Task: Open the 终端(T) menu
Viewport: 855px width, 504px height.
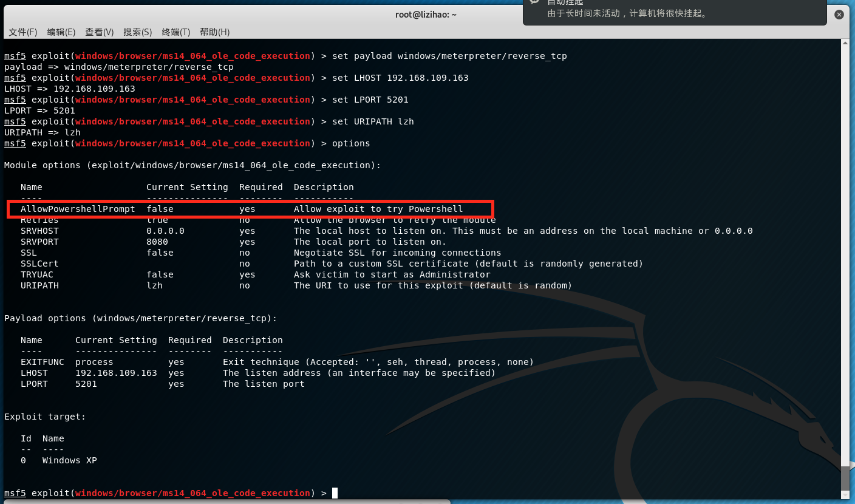Action: click(x=176, y=32)
